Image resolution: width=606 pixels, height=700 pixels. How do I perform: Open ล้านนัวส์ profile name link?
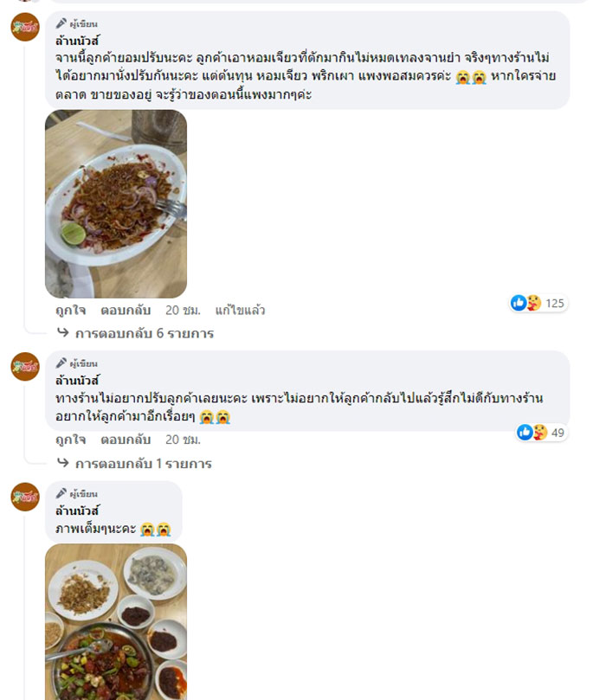tap(74, 38)
